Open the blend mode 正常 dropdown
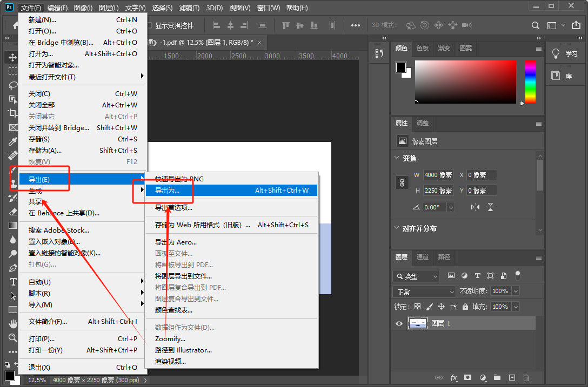The height and width of the screenshot is (387, 588). click(x=424, y=292)
